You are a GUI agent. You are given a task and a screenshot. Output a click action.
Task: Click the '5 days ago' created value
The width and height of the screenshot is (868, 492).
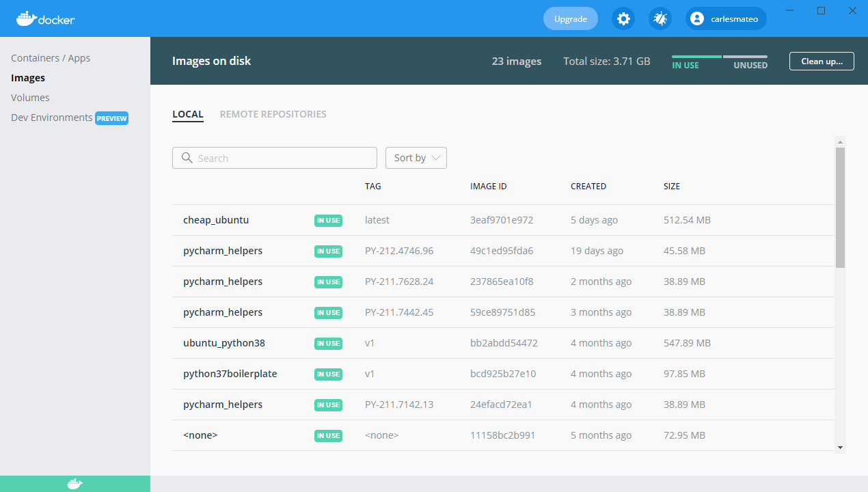point(594,220)
